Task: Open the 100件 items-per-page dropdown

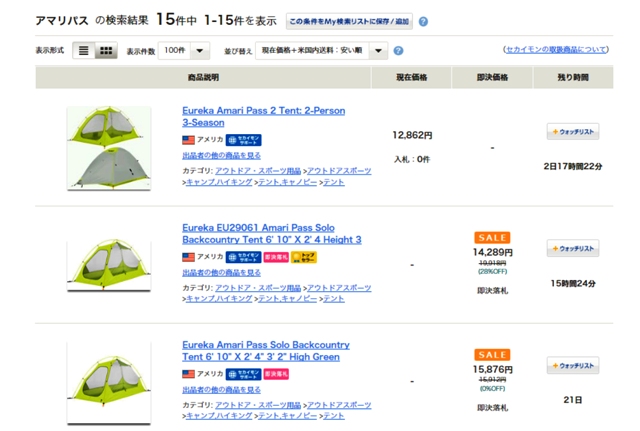Action: pos(184,51)
